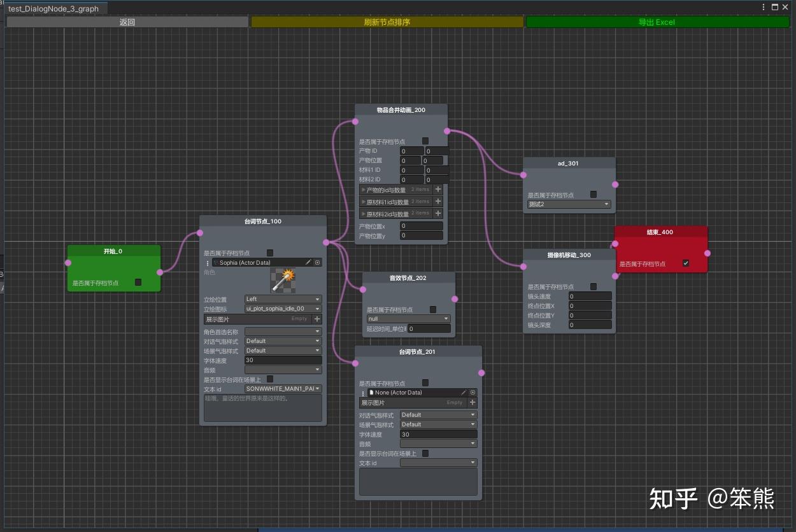Open the 立绘位置 Left dropdown
The image size is (796, 532).
click(x=283, y=299)
